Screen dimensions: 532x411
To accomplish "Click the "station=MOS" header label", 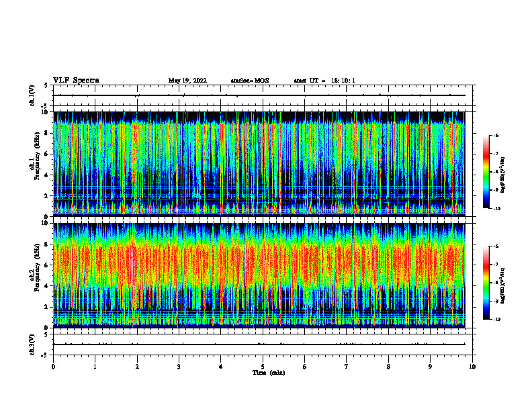I will 250,81.
